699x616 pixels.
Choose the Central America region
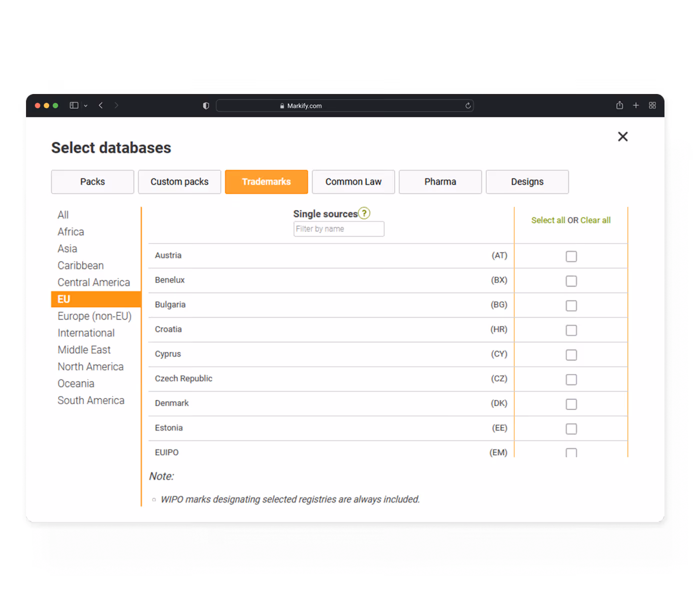point(94,282)
